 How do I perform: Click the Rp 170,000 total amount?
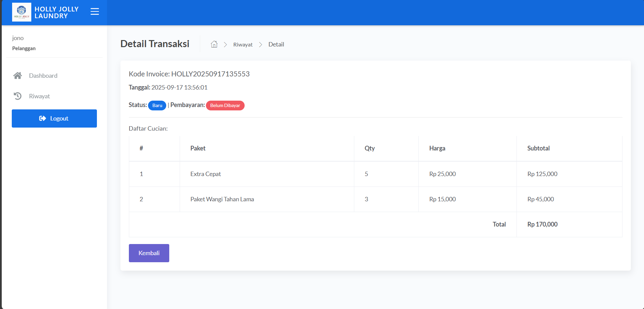[x=542, y=225]
